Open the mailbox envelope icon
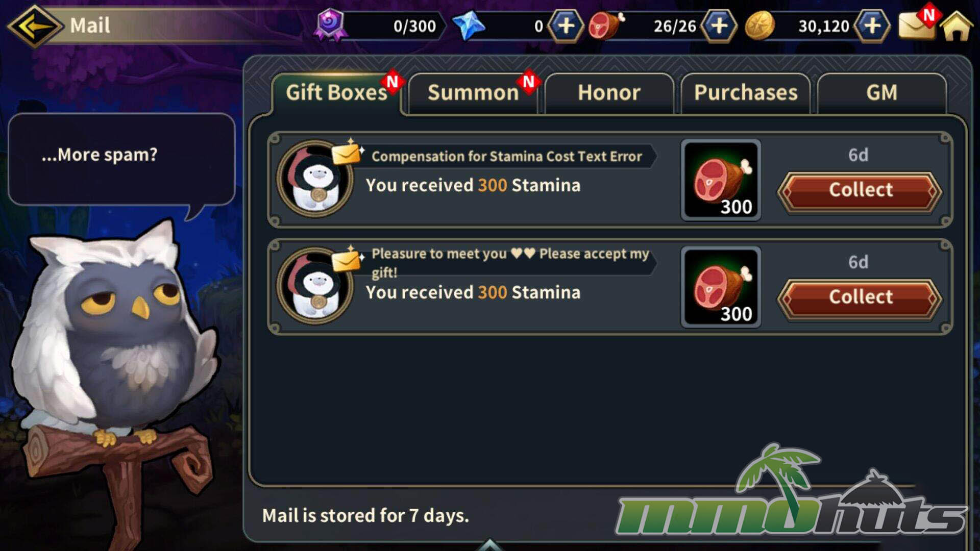 click(x=917, y=25)
